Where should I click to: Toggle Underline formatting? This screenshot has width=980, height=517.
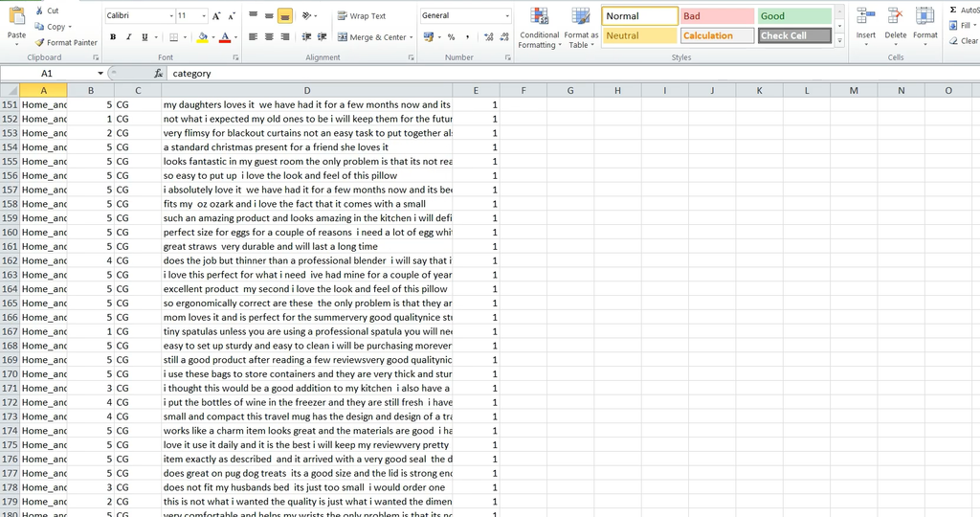click(x=145, y=37)
